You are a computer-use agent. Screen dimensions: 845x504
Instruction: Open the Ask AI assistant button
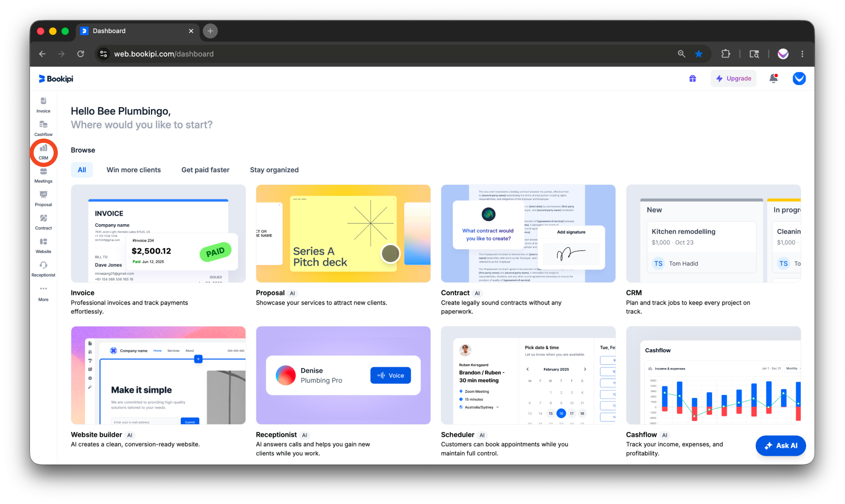[x=780, y=446]
